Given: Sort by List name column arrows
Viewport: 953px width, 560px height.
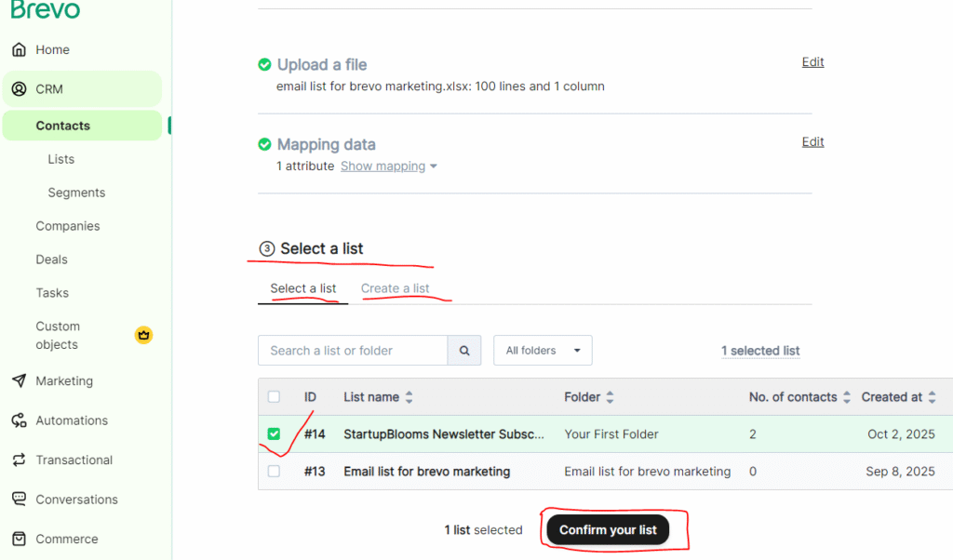Looking at the screenshot, I should (409, 397).
